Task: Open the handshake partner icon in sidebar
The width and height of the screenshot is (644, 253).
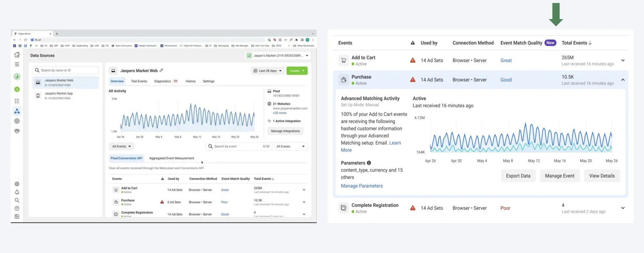Action: pyautogui.click(x=17, y=131)
